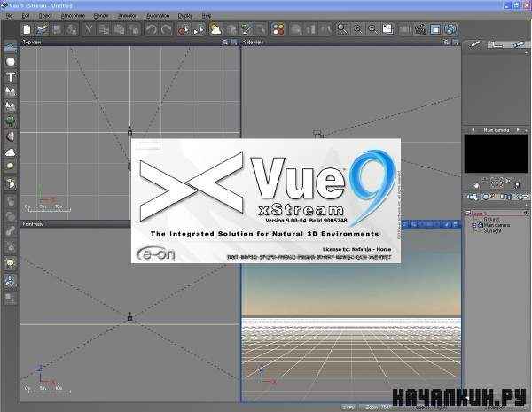Open material summary colored-spheres icon
Viewport: 532px width, 412px height.
[278, 29]
